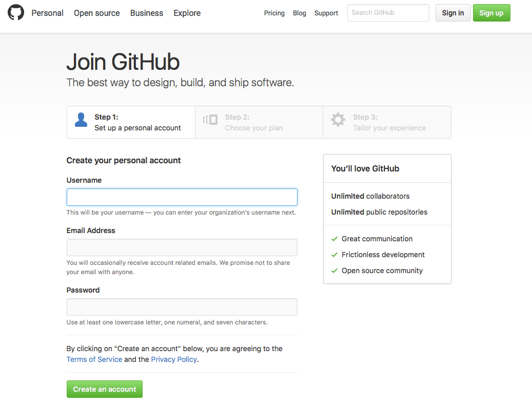The height and width of the screenshot is (403, 532).
Task: Go to the Open source page
Action: [97, 13]
